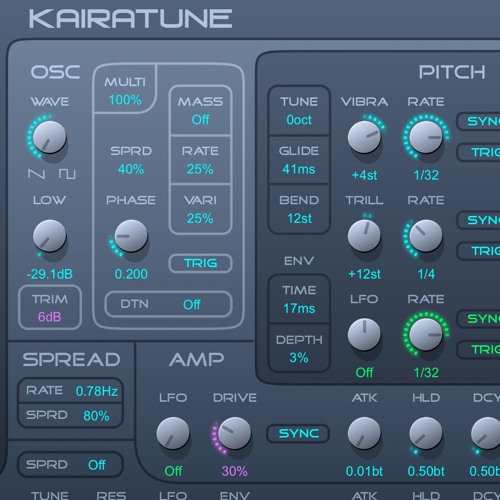The width and height of the screenshot is (500, 500).
Task: Click the TRIM 6dB box
Action: click(50, 307)
